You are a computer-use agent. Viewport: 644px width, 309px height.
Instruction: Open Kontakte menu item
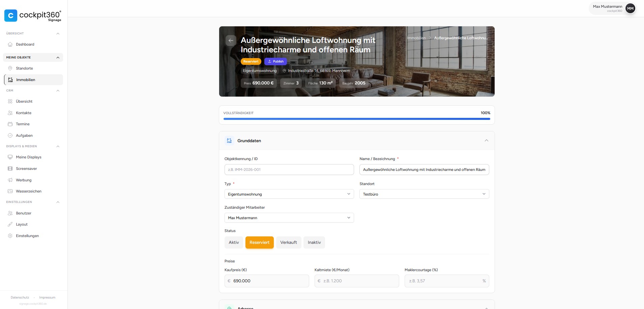click(33, 113)
